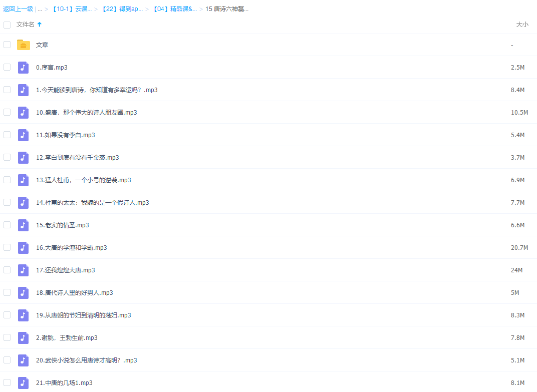
Task: Expand the collapsed path ellipsis in breadcrumb
Action: 40,9
